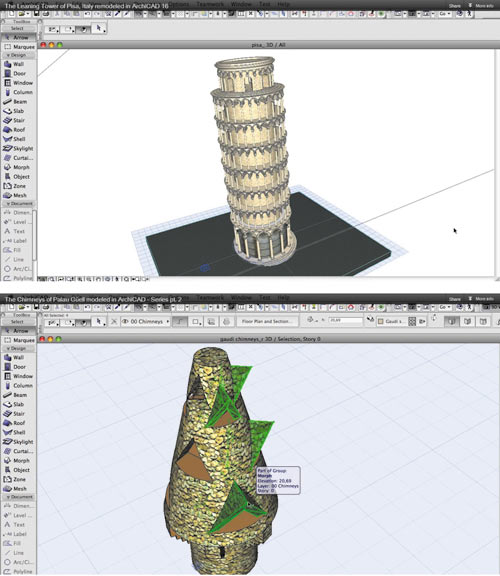Click Share on the Leaning Tower of Pisa header

tap(454, 6)
